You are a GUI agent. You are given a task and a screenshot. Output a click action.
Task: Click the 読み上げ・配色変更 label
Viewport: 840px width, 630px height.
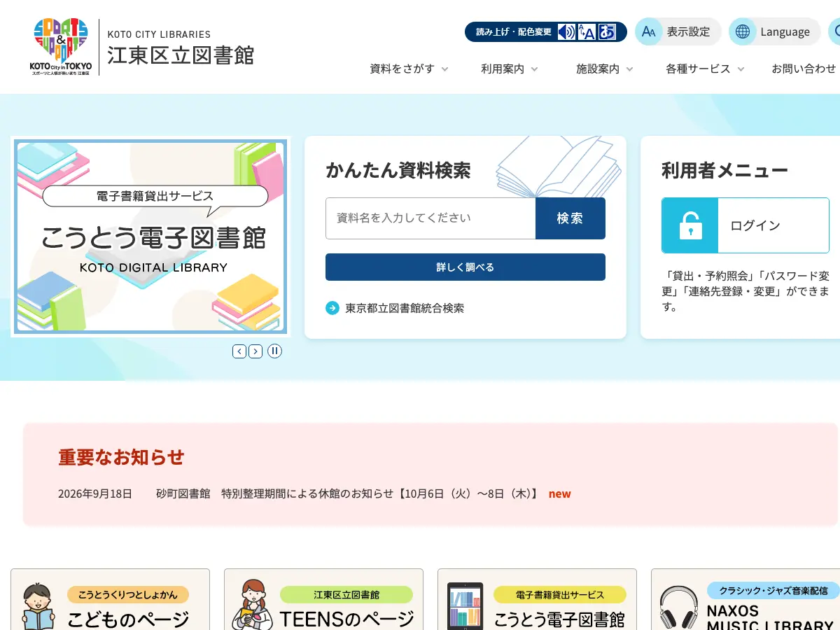[514, 32]
